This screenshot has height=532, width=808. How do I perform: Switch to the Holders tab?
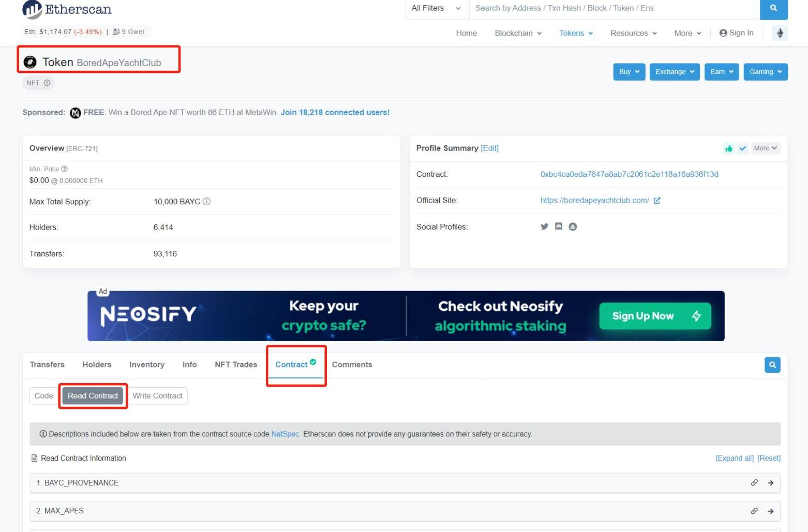(97, 364)
